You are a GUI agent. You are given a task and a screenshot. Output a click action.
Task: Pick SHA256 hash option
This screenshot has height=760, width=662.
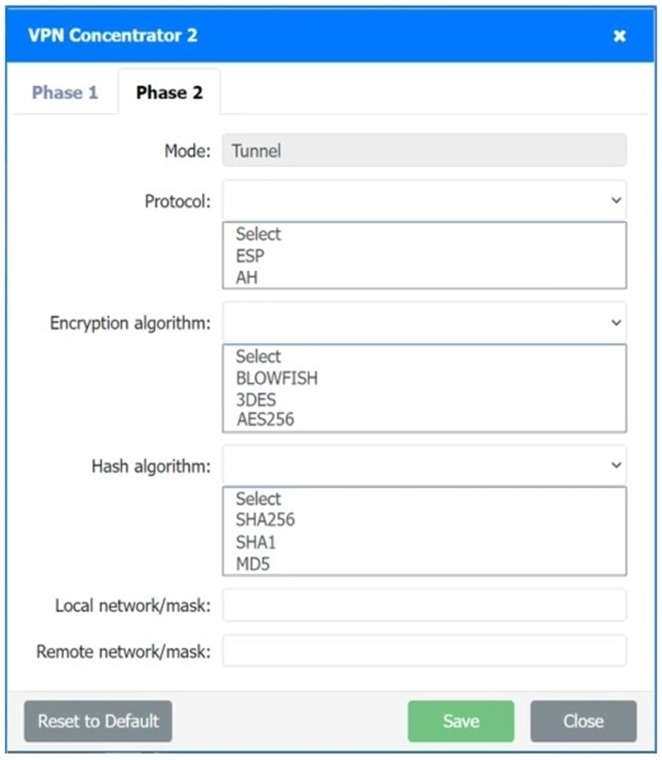tap(266, 520)
